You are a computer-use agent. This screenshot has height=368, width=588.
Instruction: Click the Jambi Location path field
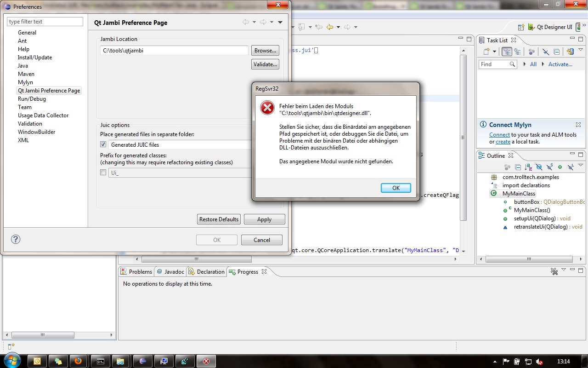[x=174, y=51]
